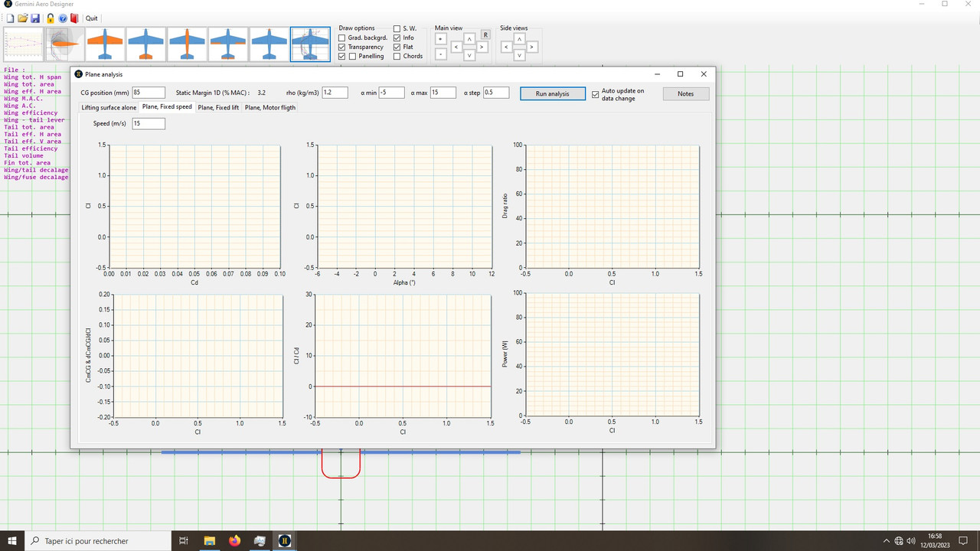Image resolution: width=980 pixels, height=551 pixels.
Task: Open the Windows Start menu
Action: [x=12, y=540]
